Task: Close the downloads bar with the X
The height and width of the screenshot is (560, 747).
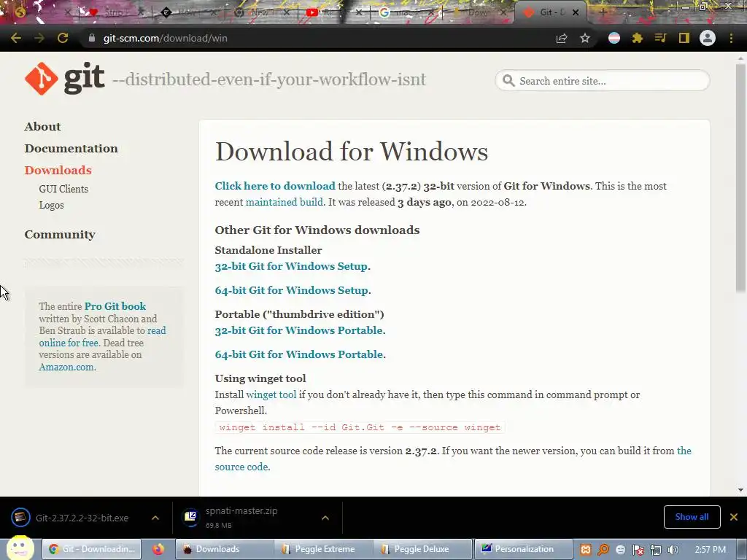Action: 734,517
